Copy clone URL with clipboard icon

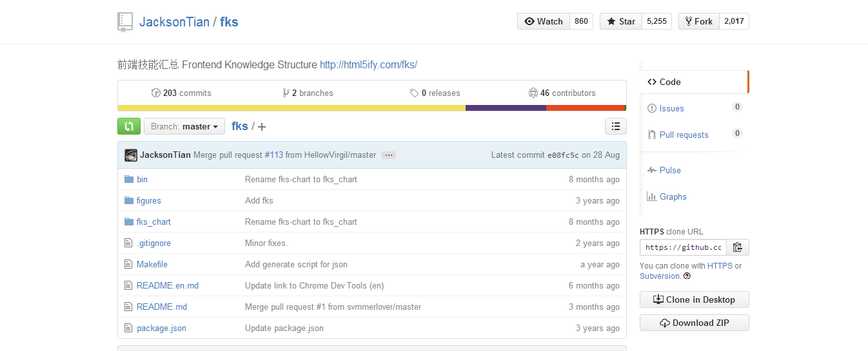pos(738,247)
